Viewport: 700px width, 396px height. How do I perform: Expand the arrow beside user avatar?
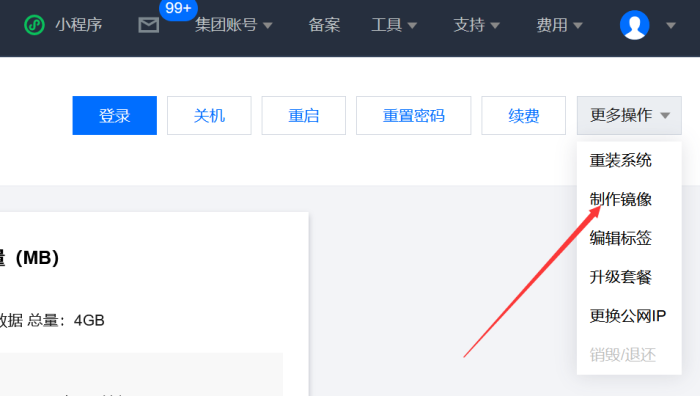[671, 25]
